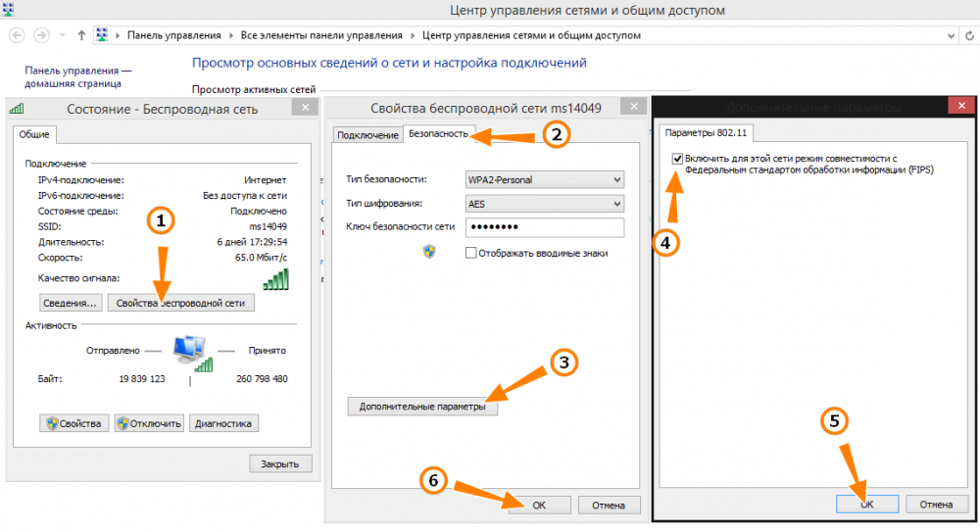Close the wireless network properties dialog
The height and width of the screenshot is (532, 980).
point(633,108)
